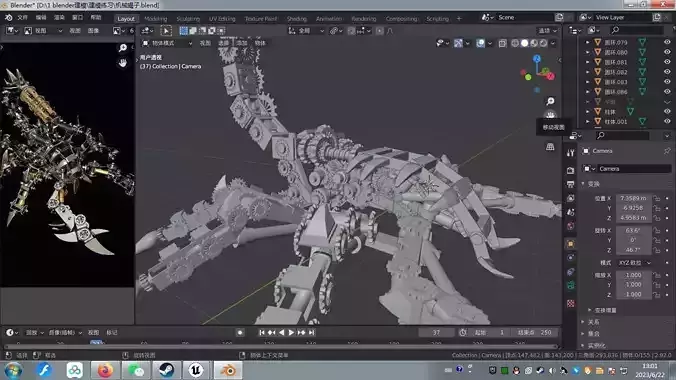Image resolution: width=676 pixels, height=380 pixels.
Task: Open the Render properties tab icon
Action: point(570,170)
